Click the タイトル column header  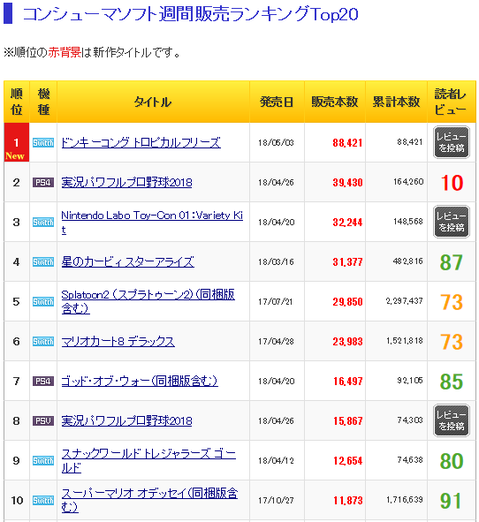[153, 102]
